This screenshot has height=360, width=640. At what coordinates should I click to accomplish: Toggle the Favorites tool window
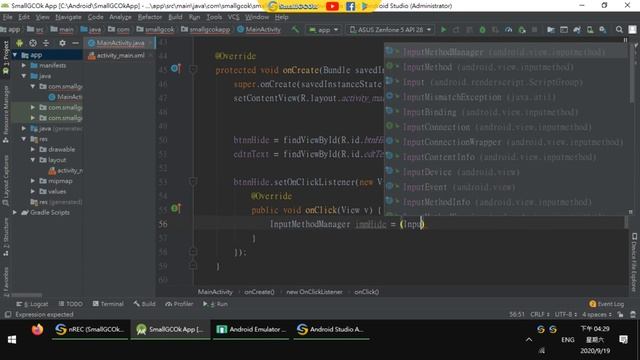click(6, 282)
